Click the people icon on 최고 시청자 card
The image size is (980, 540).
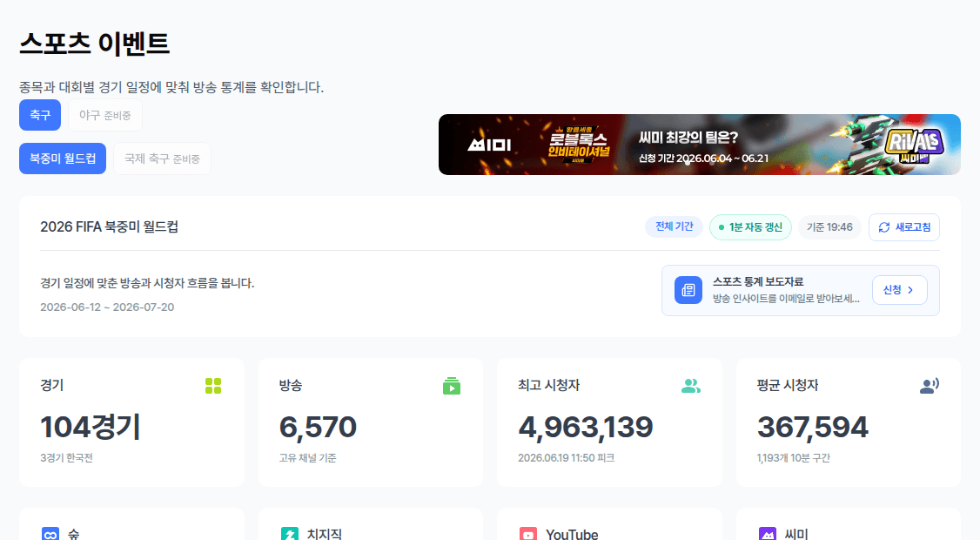(x=691, y=386)
